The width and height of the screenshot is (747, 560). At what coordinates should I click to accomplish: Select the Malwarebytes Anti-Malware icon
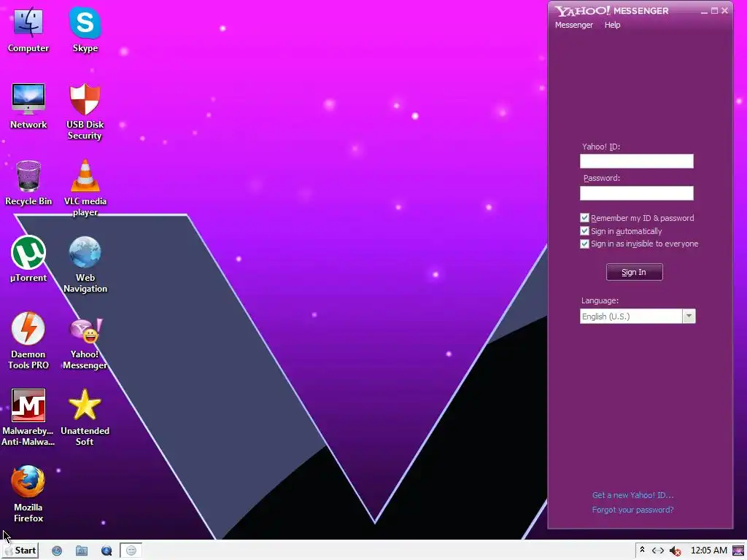pyautogui.click(x=28, y=418)
